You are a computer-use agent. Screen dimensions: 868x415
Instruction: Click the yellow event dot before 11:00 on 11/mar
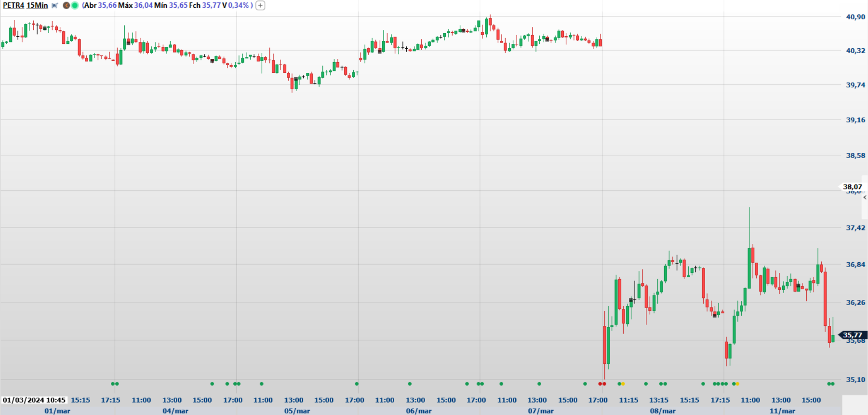click(737, 384)
